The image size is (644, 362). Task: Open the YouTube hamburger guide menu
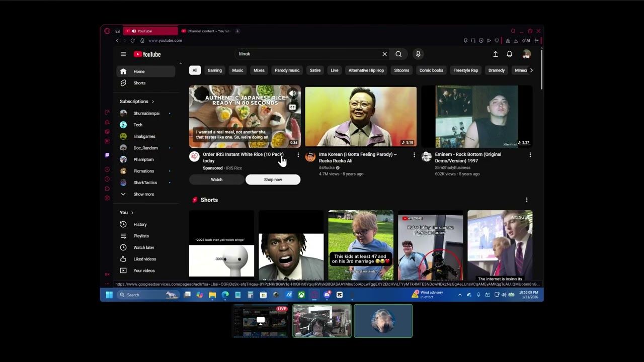coord(123,54)
